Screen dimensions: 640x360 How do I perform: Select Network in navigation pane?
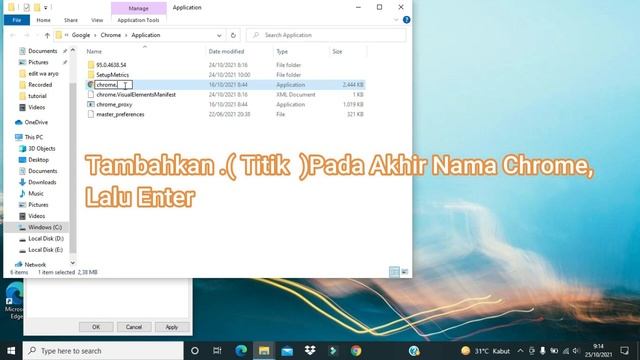click(x=35, y=264)
